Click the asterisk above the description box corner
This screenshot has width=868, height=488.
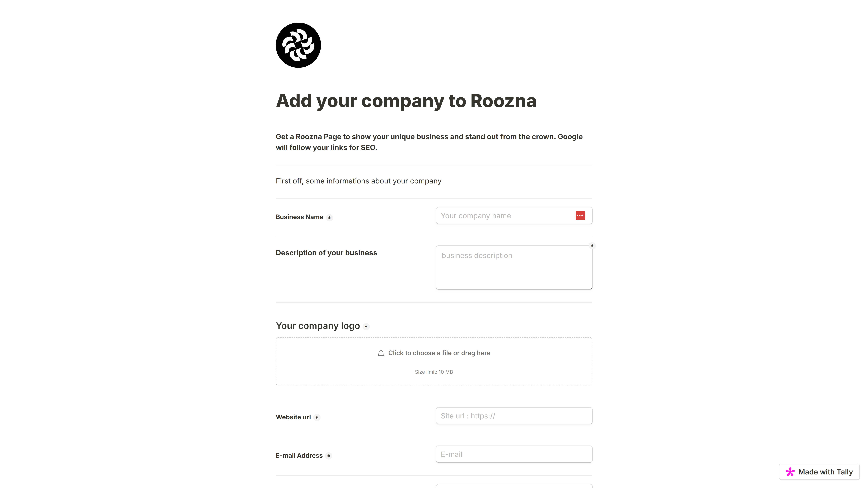pos(592,246)
